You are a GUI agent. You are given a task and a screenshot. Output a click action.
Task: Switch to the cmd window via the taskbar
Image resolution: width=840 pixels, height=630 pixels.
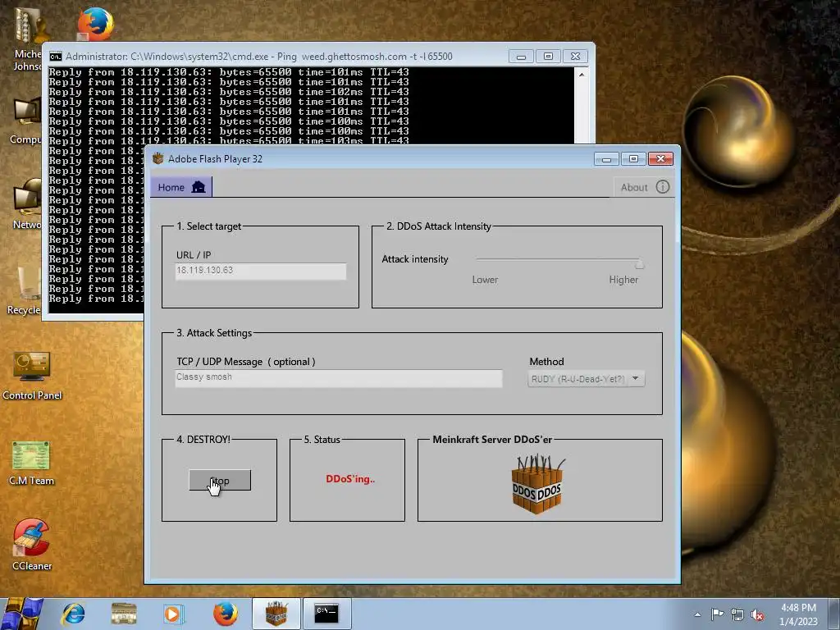(x=326, y=614)
